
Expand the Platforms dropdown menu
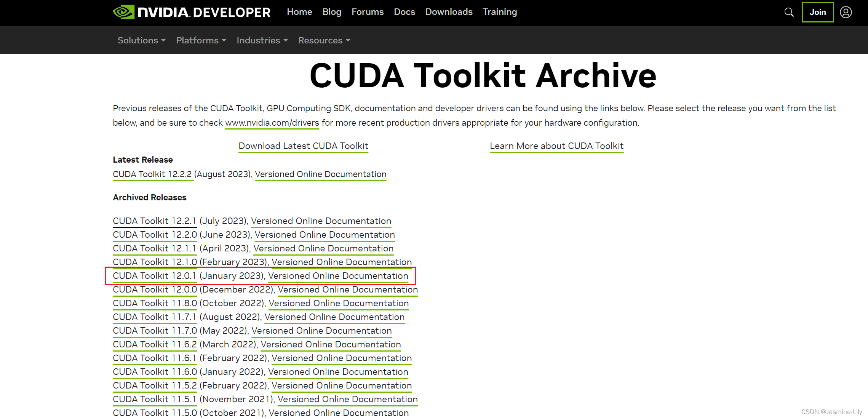pos(201,40)
